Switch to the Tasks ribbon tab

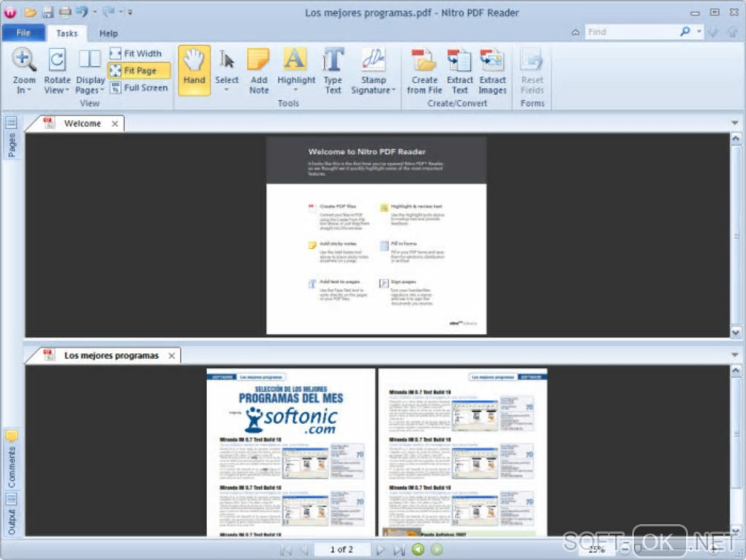point(67,34)
